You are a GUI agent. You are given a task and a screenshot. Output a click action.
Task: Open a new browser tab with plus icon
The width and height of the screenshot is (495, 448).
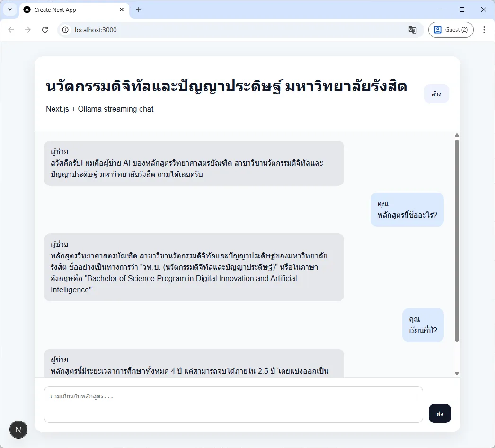coord(139,9)
